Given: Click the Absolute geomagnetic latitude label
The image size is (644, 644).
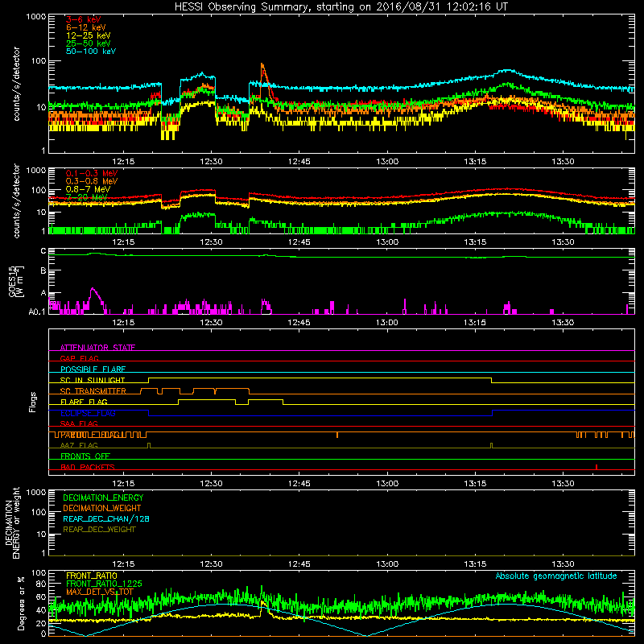Looking at the screenshot, I should tap(556, 576).
